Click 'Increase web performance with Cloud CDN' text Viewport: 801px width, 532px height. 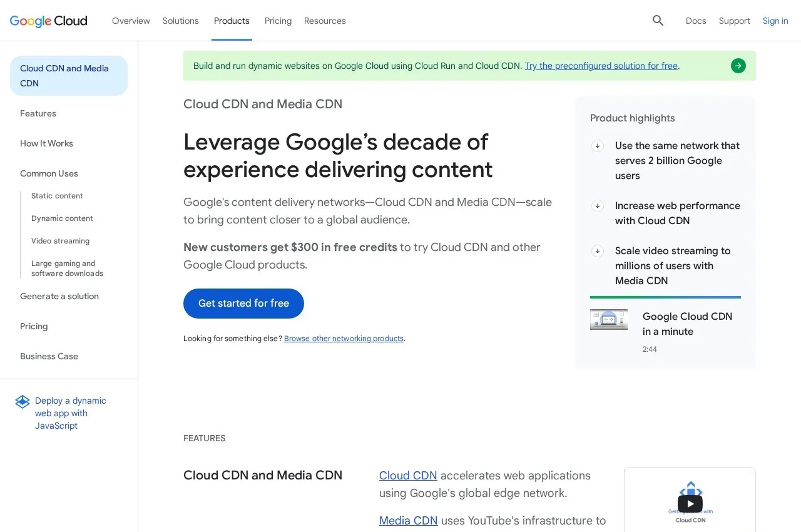[x=678, y=213]
